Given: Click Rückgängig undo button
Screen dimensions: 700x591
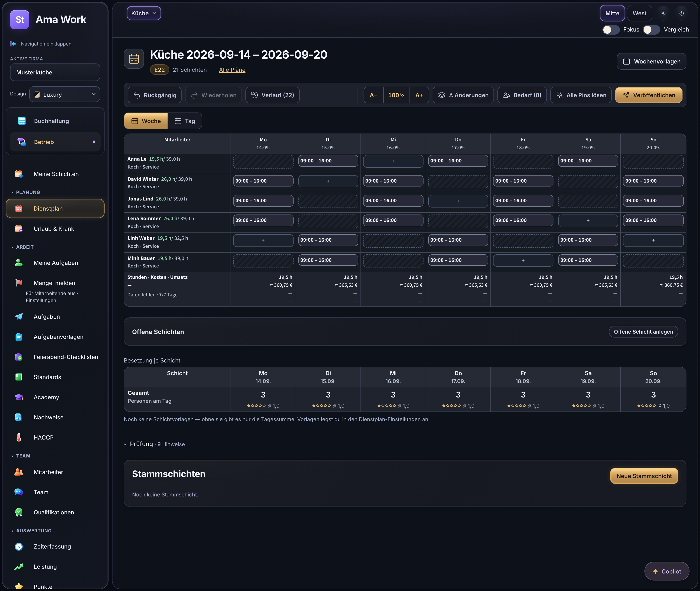Looking at the screenshot, I should click(x=155, y=95).
